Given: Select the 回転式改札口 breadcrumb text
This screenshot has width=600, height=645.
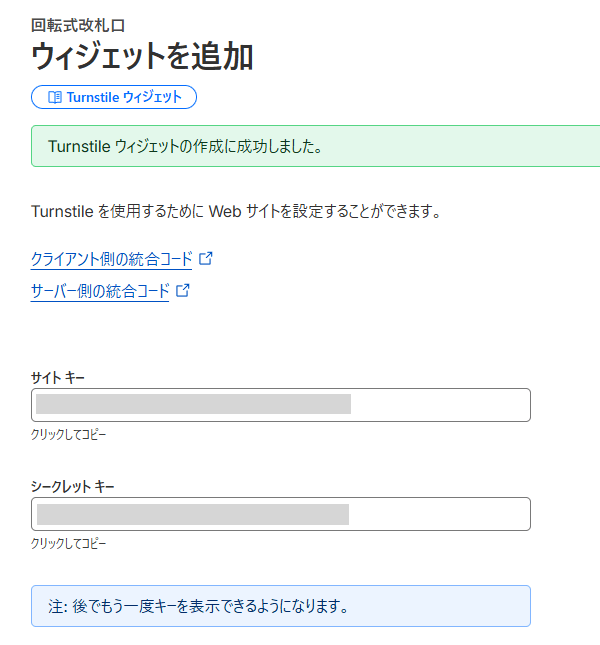Looking at the screenshot, I should click(78, 22).
